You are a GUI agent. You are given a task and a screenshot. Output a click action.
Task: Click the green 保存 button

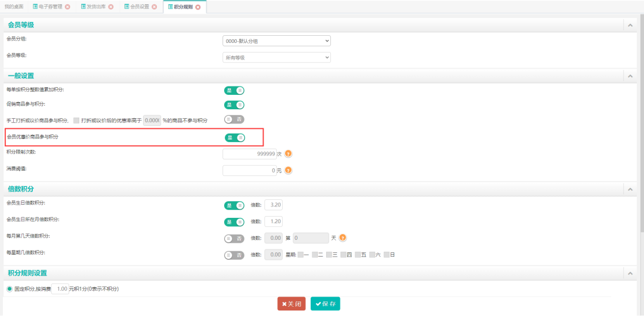[x=325, y=304]
